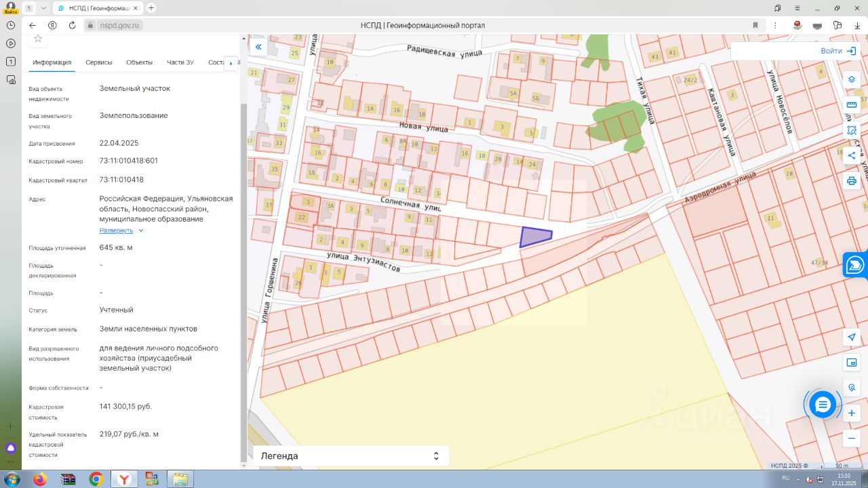Select the highlighted purple land parcel
Screen dimensions: 868x488
tap(533, 237)
